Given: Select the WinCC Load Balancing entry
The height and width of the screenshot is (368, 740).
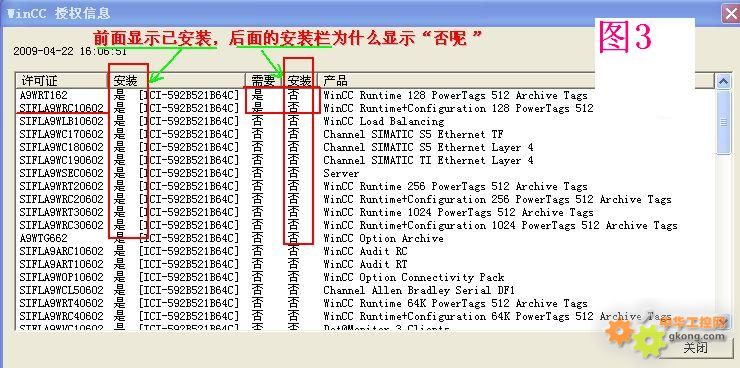Looking at the screenshot, I should pos(365,121).
